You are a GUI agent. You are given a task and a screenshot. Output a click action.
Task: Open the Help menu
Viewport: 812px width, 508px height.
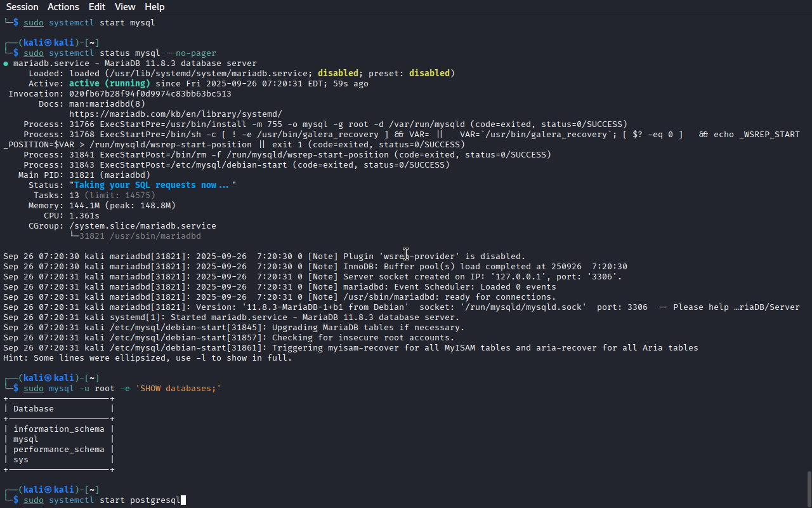click(x=154, y=7)
